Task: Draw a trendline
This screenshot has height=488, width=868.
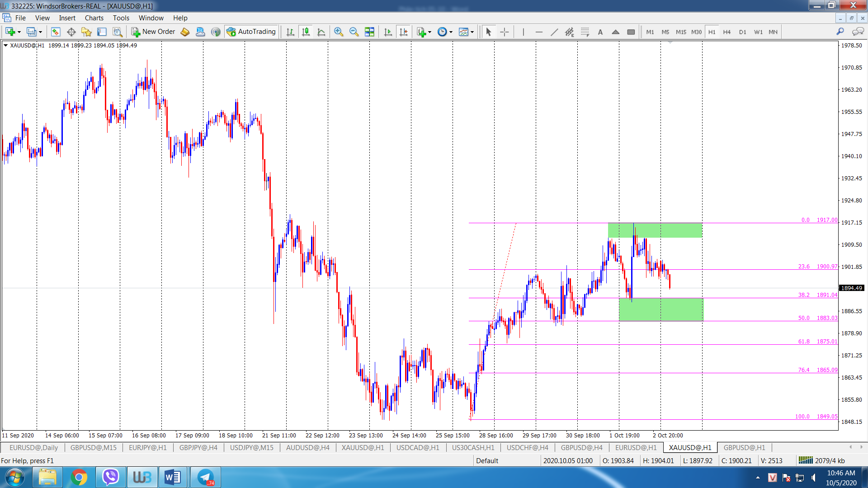Action: click(x=554, y=32)
